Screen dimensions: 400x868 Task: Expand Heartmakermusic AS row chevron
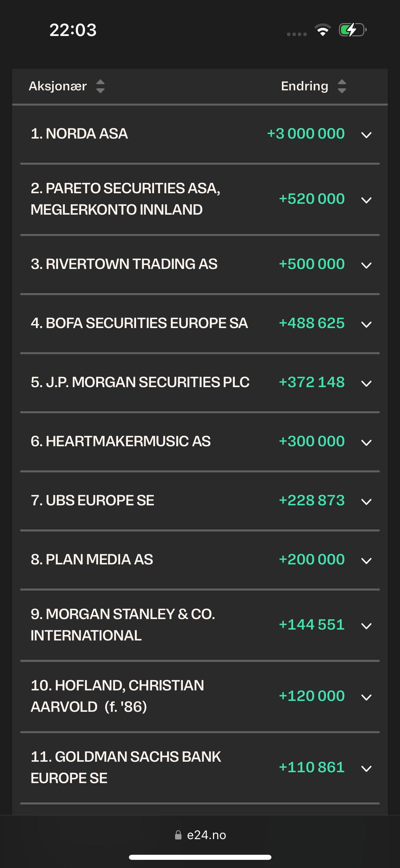tap(366, 442)
